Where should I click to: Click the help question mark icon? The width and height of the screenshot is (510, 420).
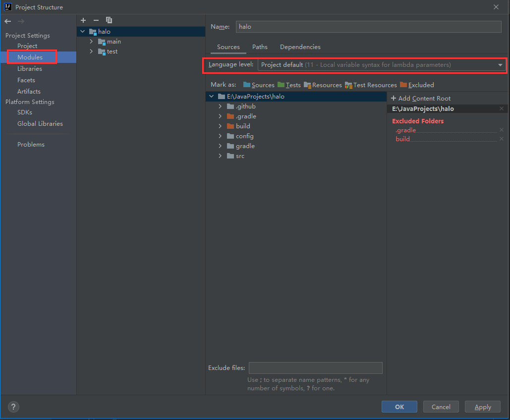[x=13, y=407]
